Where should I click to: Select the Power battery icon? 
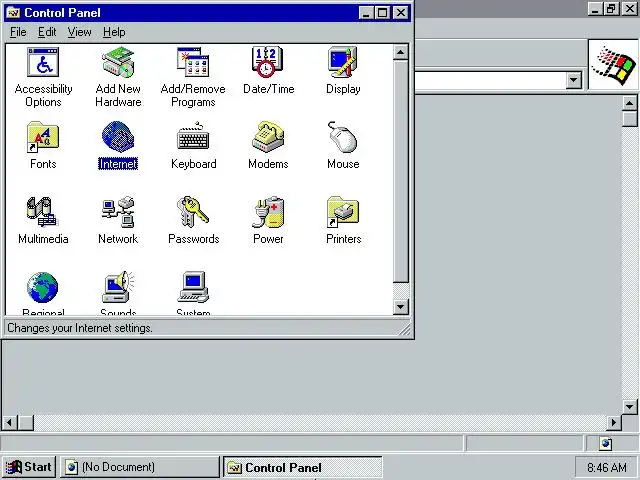[x=268, y=212]
